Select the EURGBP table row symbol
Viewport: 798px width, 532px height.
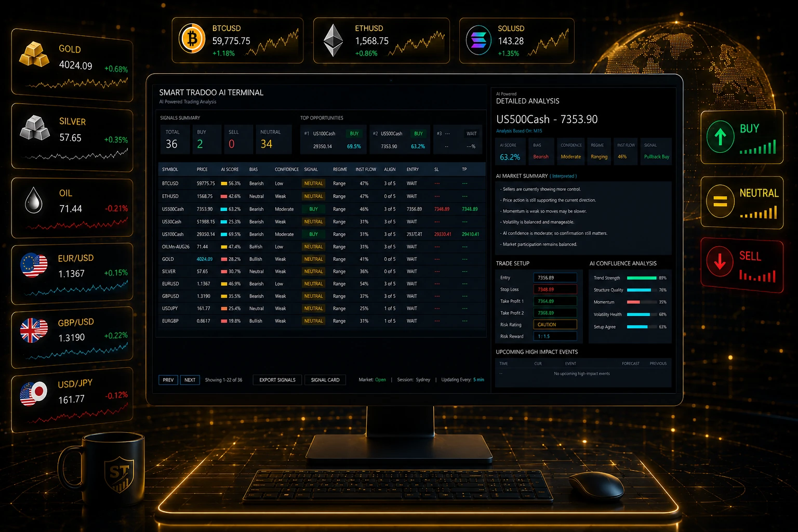click(170, 321)
